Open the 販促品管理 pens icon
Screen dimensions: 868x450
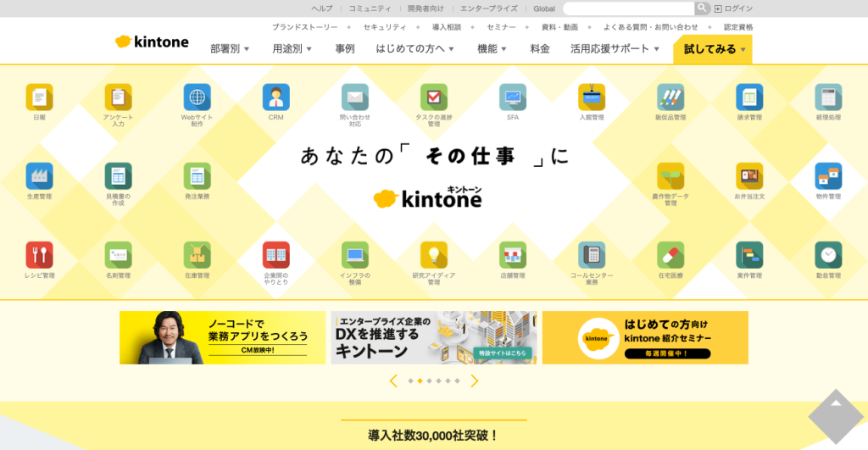[x=670, y=97]
